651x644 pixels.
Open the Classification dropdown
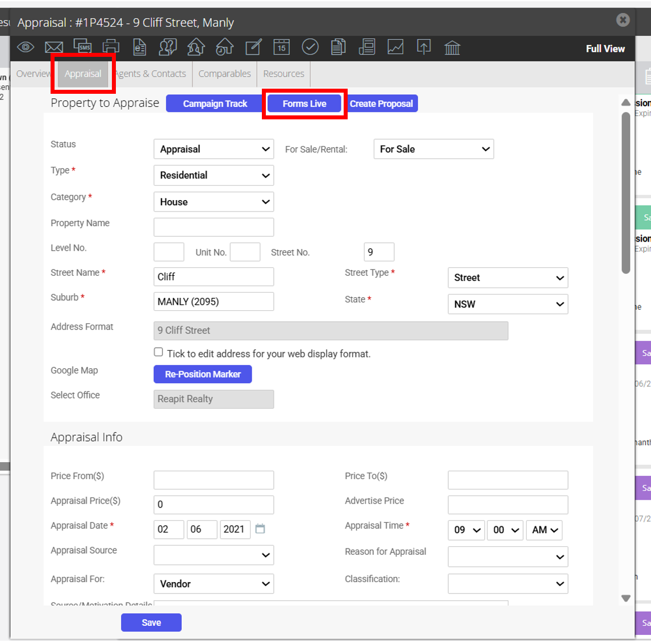click(508, 584)
